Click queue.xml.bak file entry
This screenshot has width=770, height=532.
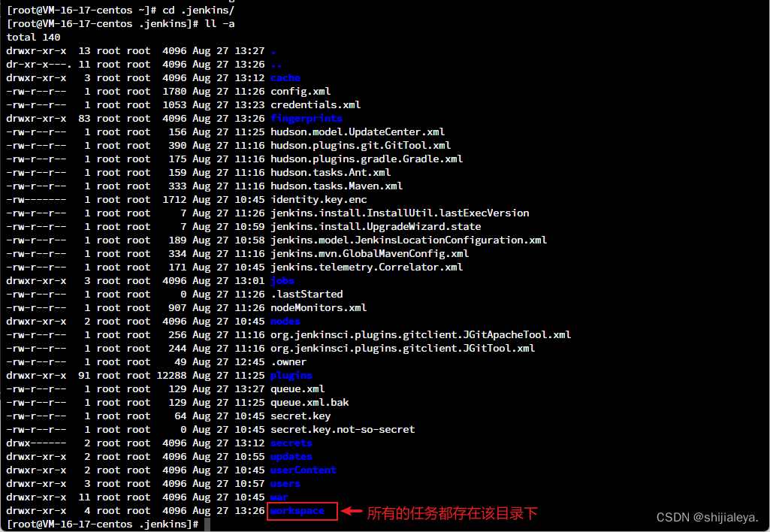[310, 402]
